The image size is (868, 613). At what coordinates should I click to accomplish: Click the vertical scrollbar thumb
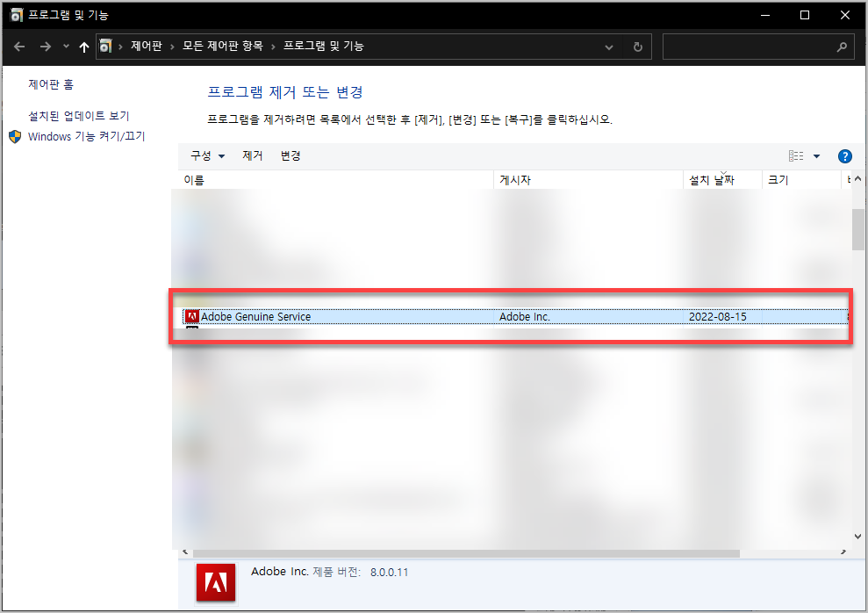click(857, 229)
